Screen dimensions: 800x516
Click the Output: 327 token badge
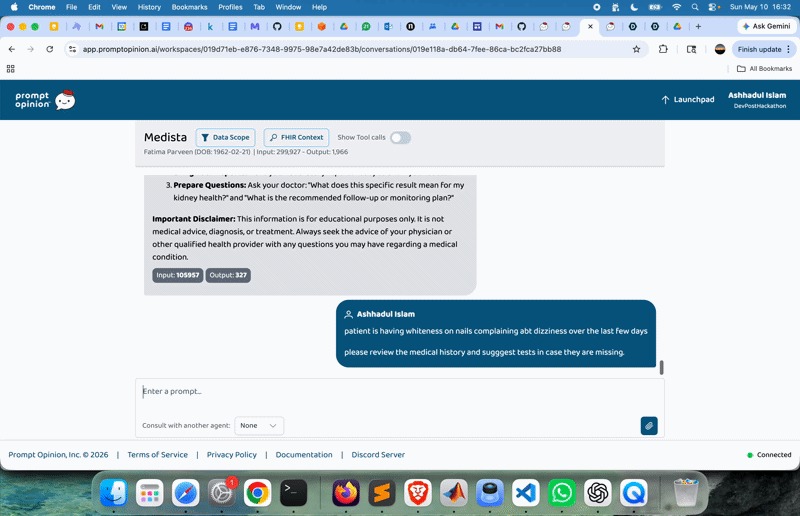pyautogui.click(x=228, y=275)
